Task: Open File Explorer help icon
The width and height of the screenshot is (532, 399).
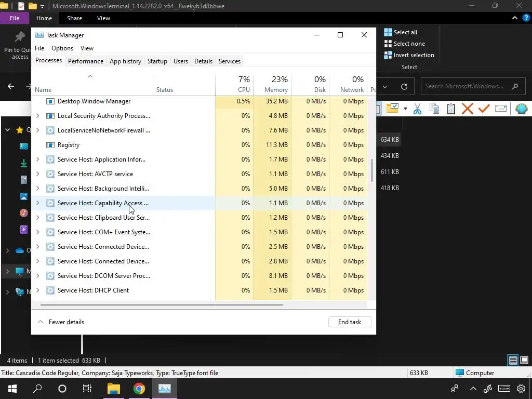Action: click(526, 18)
